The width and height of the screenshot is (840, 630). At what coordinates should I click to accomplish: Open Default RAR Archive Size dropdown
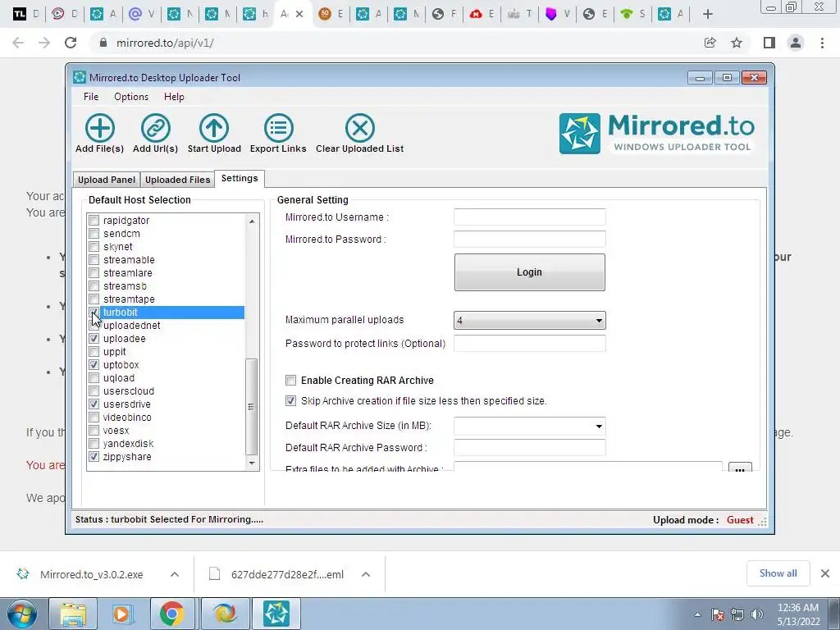tap(529, 427)
